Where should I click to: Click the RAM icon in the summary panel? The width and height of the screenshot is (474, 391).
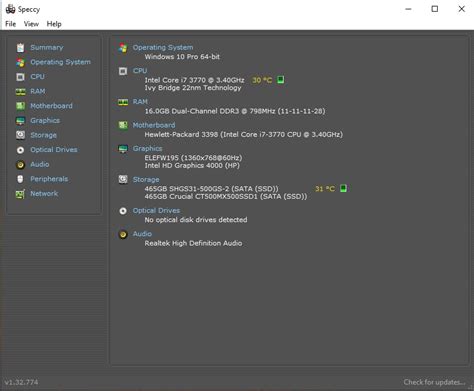click(123, 102)
